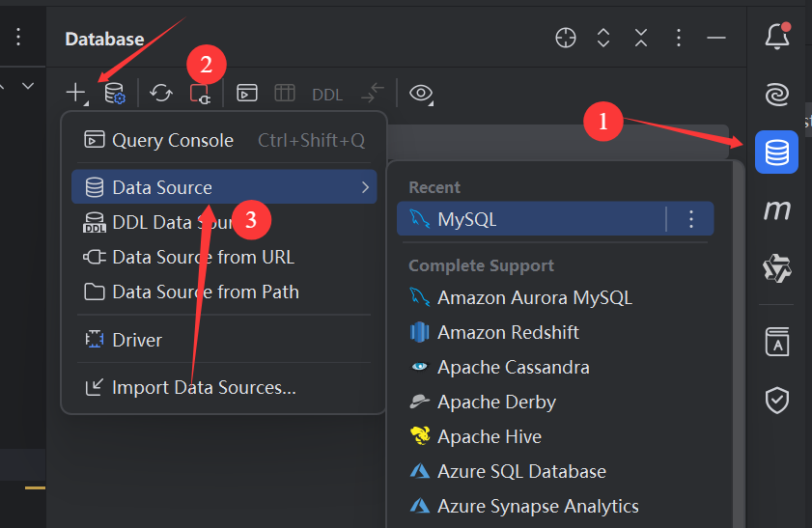The width and height of the screenshot is (812, 528).
Task: Open the MySQL recent item more-options menu
Action: [690, 219]
